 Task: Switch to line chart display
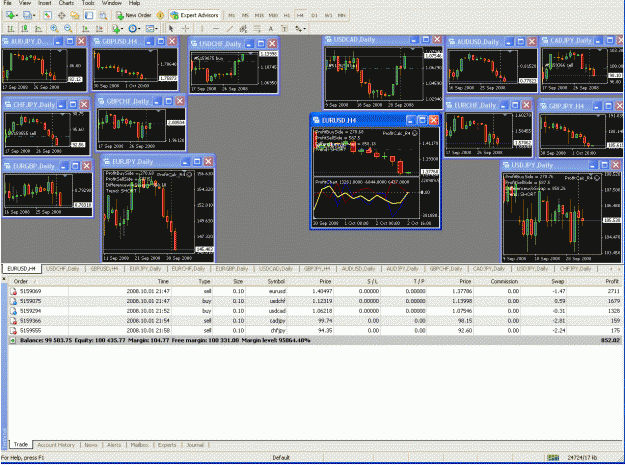(x=38, y=29)
